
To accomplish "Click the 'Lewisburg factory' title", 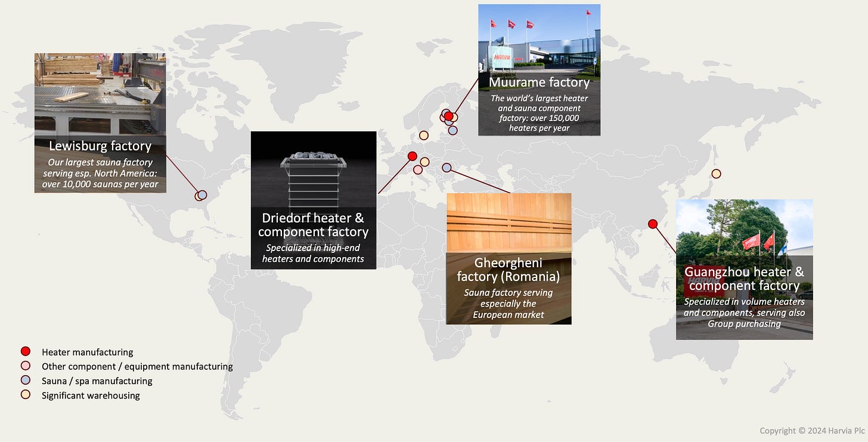I will pyautogui.click(x=100, y=146).
